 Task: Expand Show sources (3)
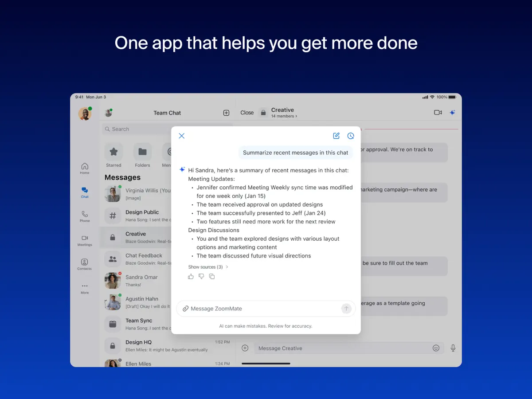[x=208, y=267]
